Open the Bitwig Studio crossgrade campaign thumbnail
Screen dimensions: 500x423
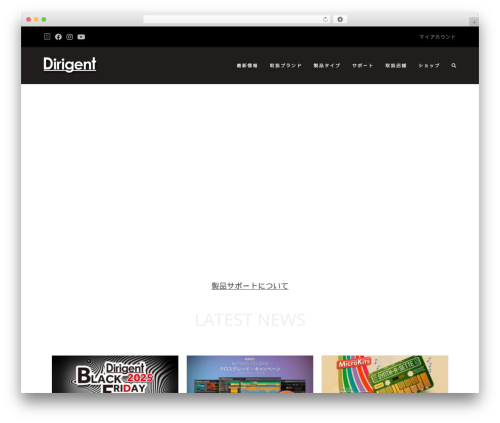pos(250,374)
